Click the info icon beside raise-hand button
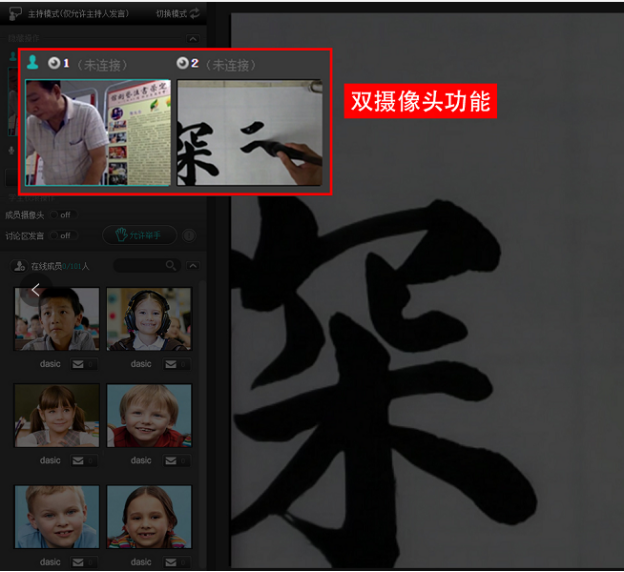This screenshot has width=624, height=572. (189, 236)
